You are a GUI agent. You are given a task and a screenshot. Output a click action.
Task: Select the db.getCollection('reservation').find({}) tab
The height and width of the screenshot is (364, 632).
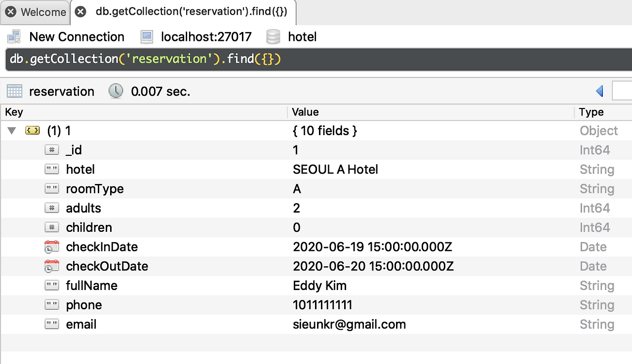(x=193, y=12)
